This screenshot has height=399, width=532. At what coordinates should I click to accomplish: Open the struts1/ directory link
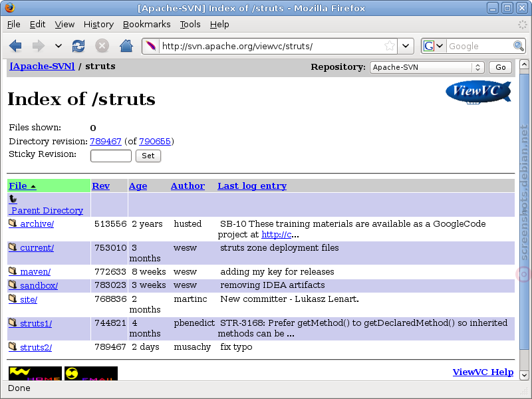36,323
